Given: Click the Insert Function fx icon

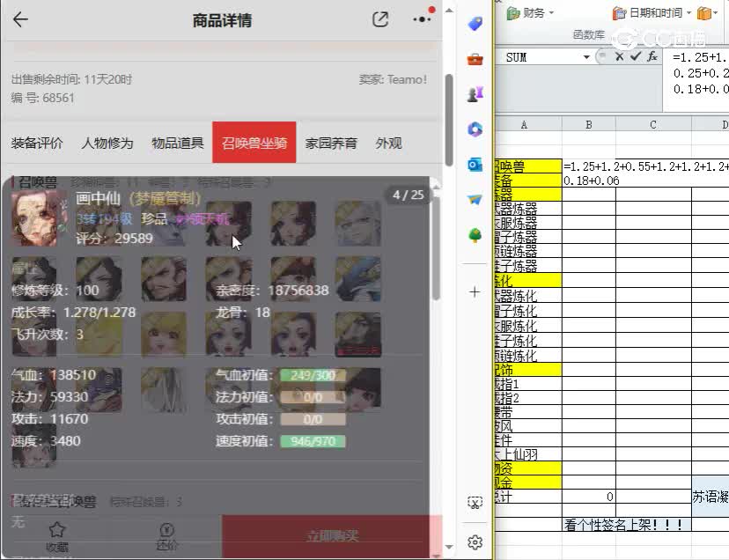Looking at the screenshot, I should (652, 55).
